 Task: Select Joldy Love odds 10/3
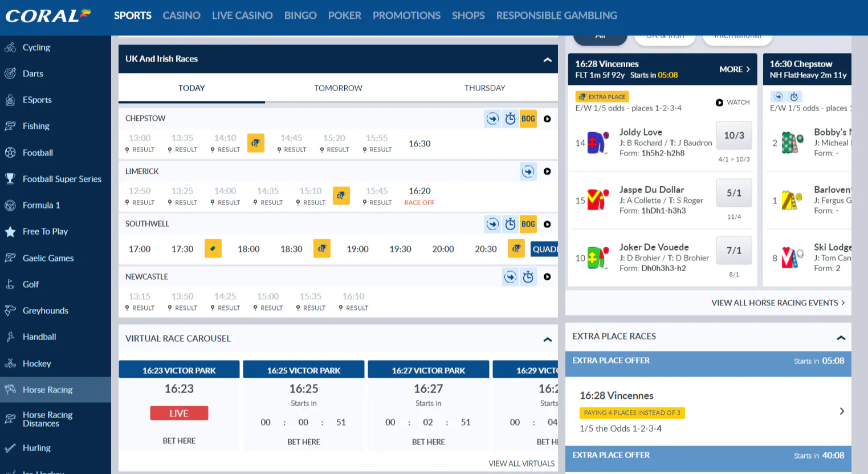point(734,136)
